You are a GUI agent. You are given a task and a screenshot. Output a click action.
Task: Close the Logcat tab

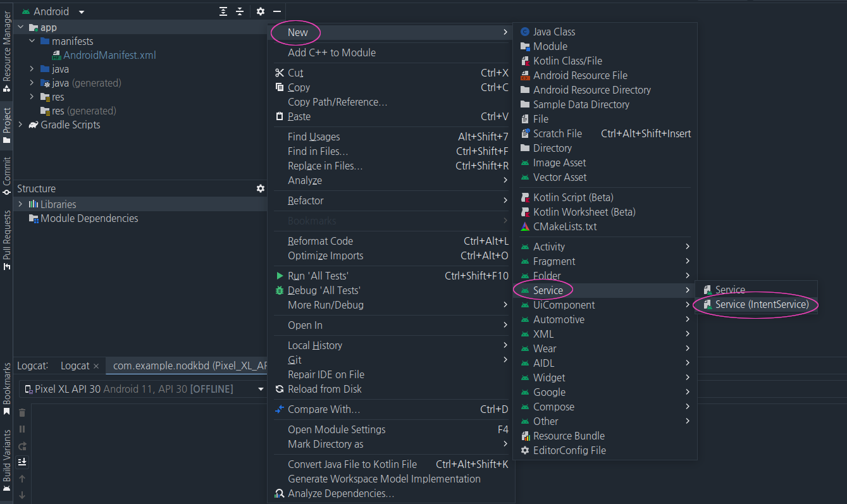click(x=96, y=366)
